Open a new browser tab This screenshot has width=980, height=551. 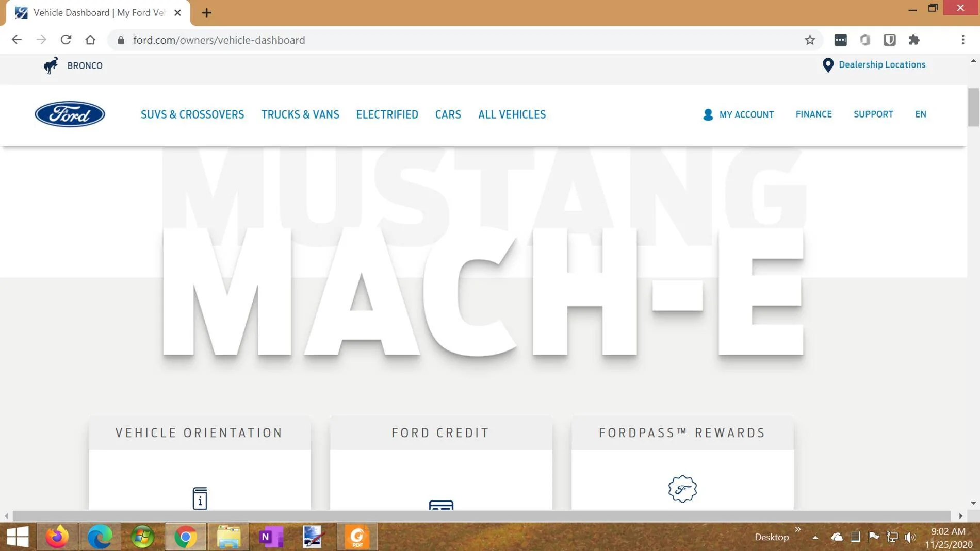206,13
